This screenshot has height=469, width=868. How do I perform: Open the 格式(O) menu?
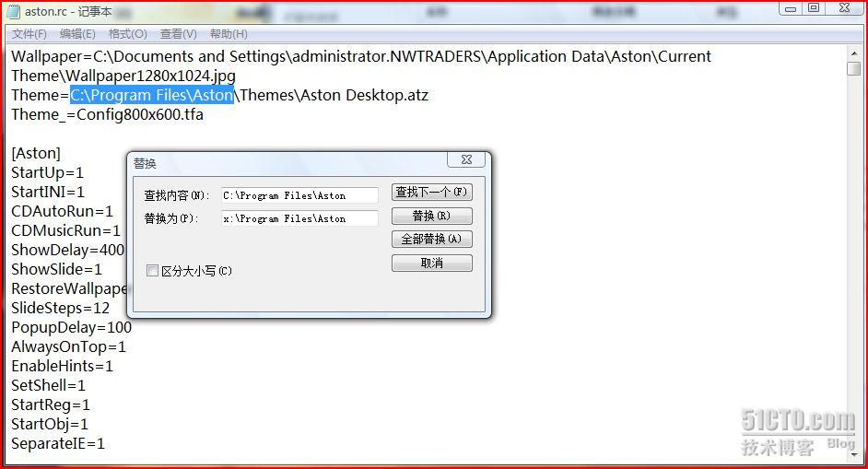128,34
